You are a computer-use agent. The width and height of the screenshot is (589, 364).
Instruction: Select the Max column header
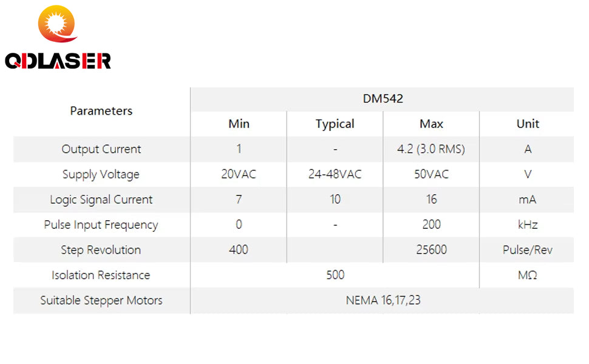431,124
